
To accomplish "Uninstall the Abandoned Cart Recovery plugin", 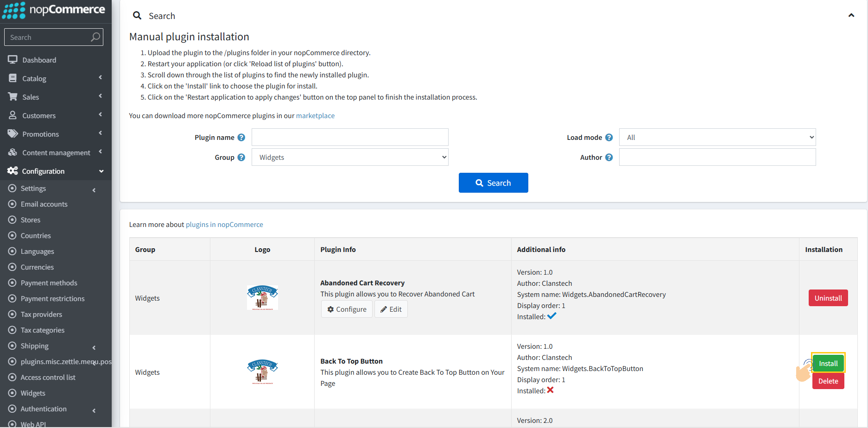I will 828,298.
